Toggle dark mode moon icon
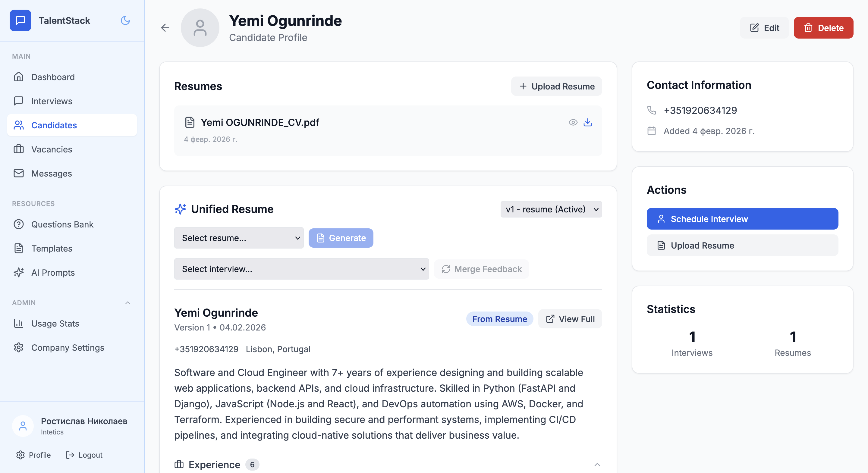868x473 pixels. [x=125, y=20]
